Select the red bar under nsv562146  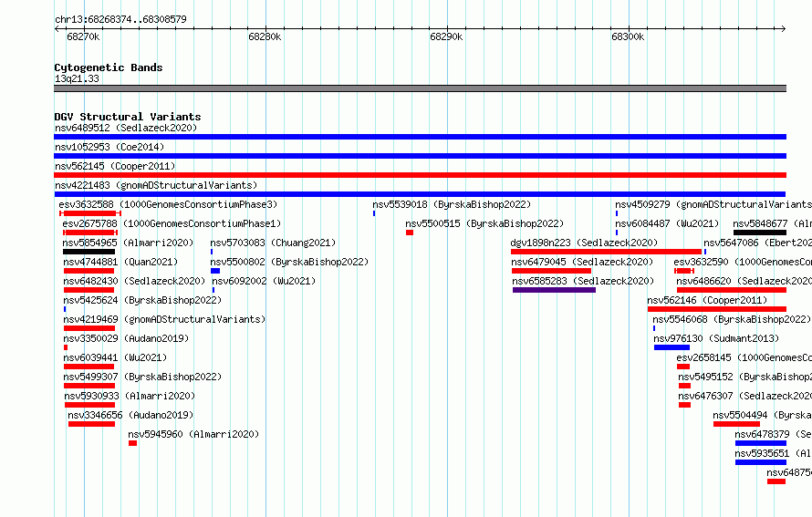pos(717,309)
